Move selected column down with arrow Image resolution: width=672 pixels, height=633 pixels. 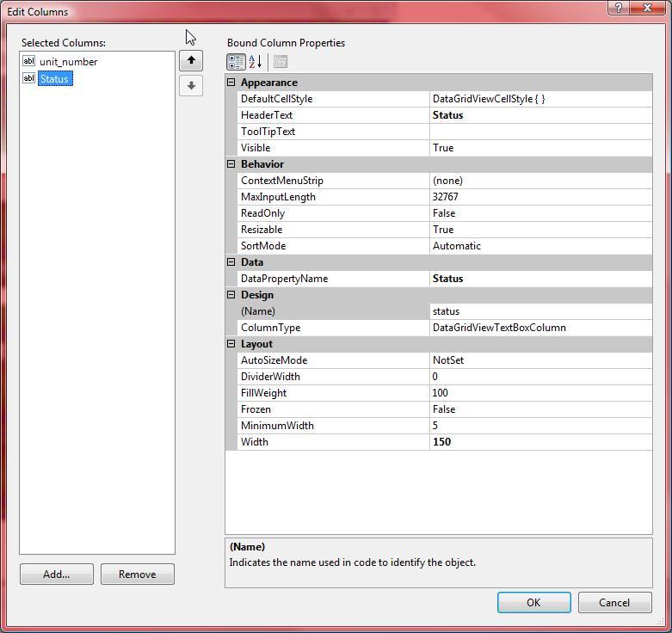[191, 86]
